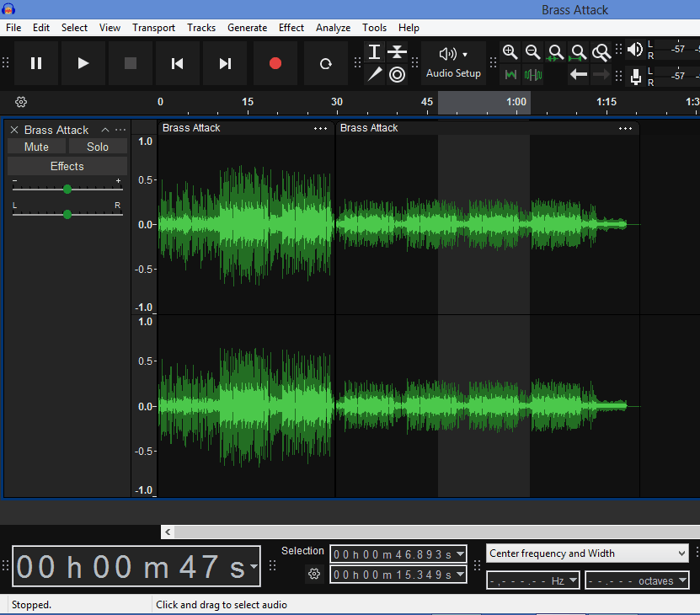700x615 pixels.
Task: Click the Trim audio outside selection icon
Action: (510, 75)
